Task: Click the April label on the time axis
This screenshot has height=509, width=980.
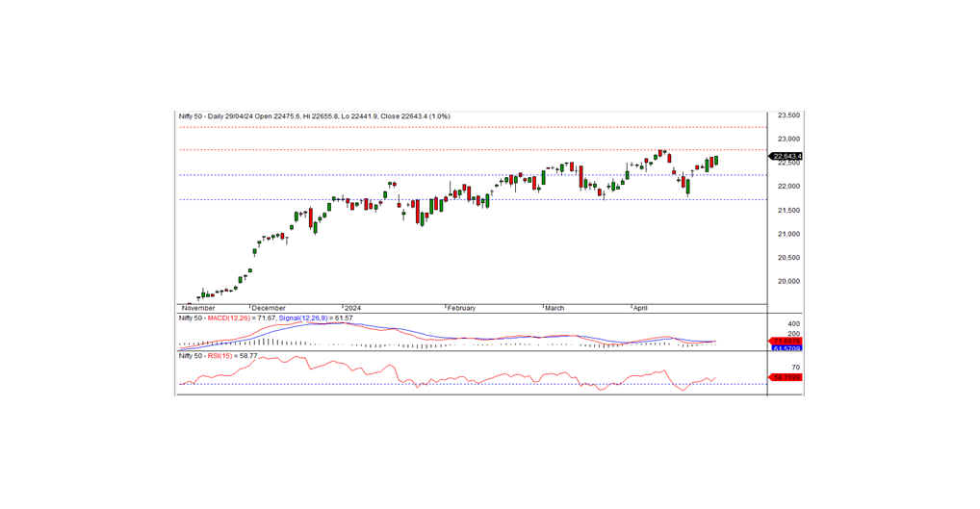Action: coord(640,308)
